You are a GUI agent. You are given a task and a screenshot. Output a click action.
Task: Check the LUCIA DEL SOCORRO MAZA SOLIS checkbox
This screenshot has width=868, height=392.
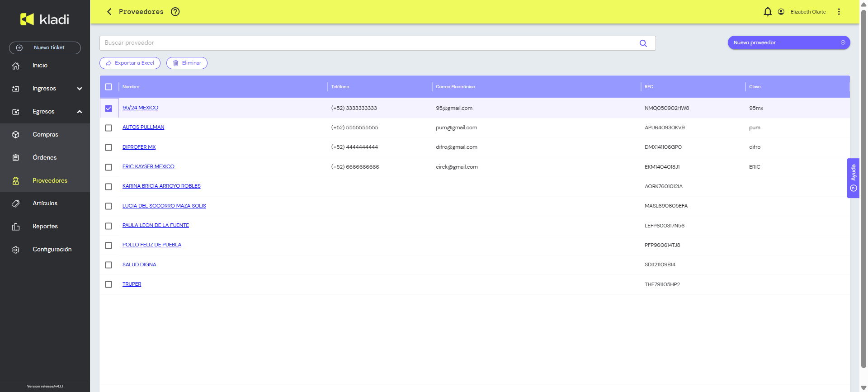click(x=108, y=206)
